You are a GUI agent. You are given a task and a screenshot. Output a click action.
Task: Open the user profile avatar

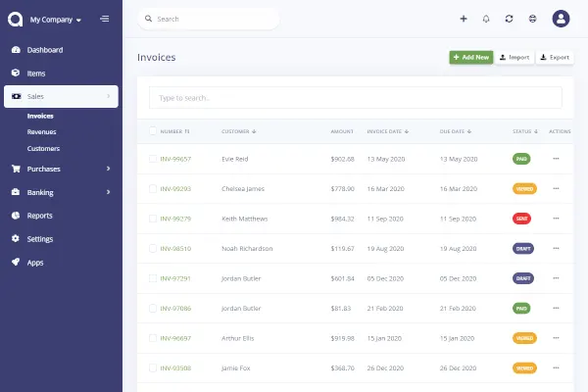click(561, 19)
